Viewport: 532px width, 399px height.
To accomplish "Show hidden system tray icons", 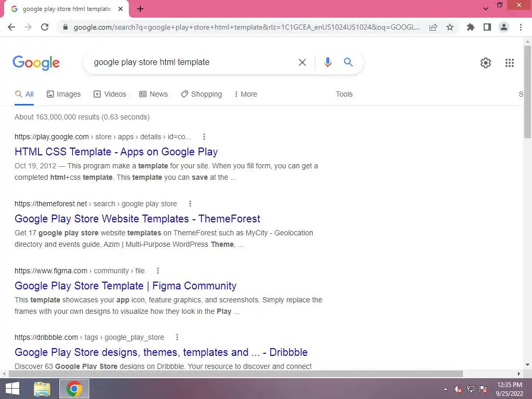I will [x=445, y=389].
